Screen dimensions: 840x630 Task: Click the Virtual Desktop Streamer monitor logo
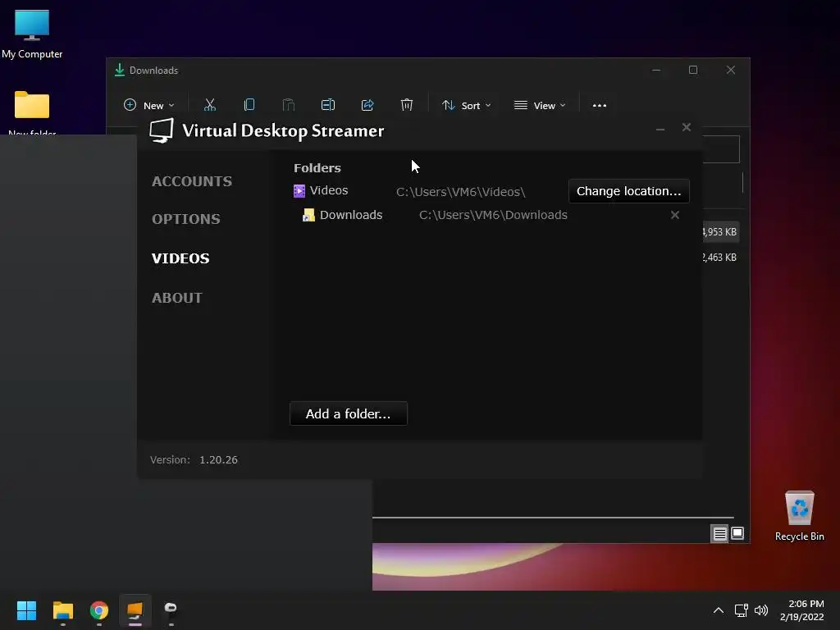pos(162,130)
